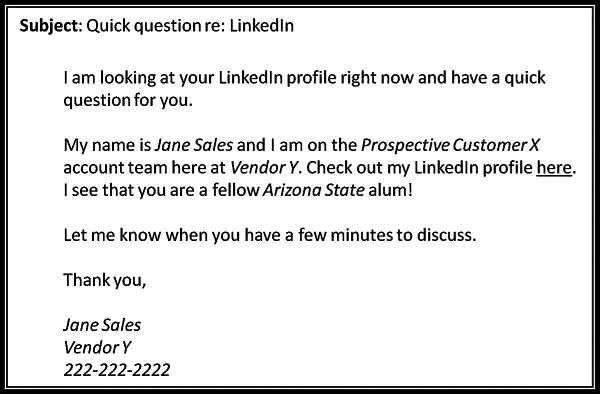Click "minutes to discuss." at sentence end
600x394 pixels.
pos(403,235)
